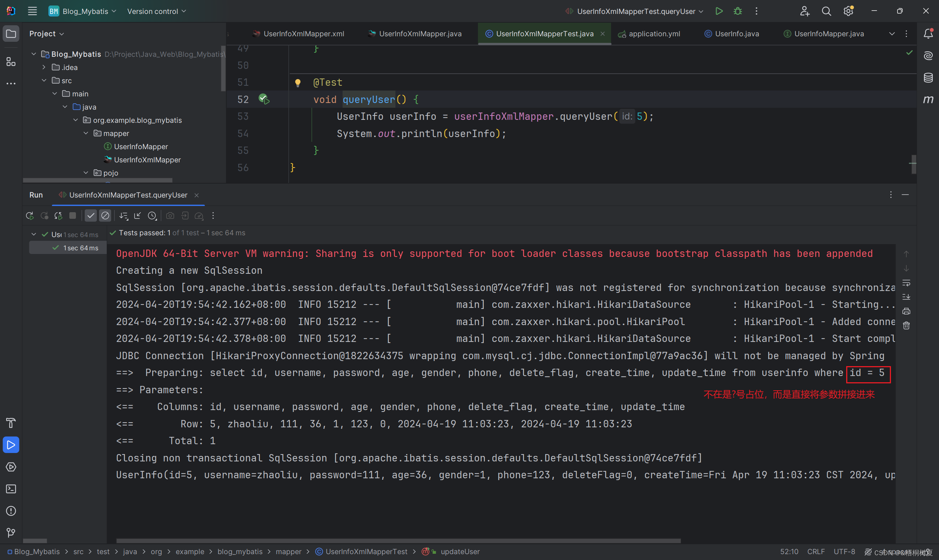Image resolution: width=939 pixels, height=560 pixels.
Task: Open Search Everywhere magnifier
Action: (826, 11)
